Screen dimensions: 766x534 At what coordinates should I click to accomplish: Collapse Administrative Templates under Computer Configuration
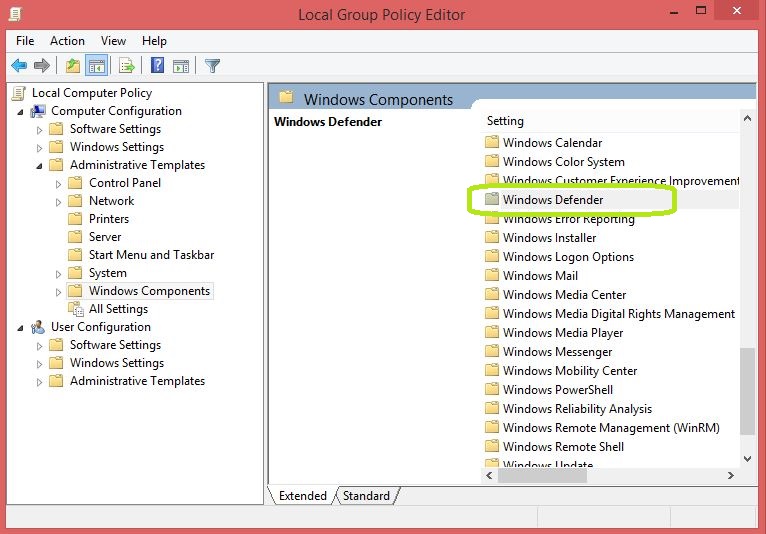[x=39, y=166]
